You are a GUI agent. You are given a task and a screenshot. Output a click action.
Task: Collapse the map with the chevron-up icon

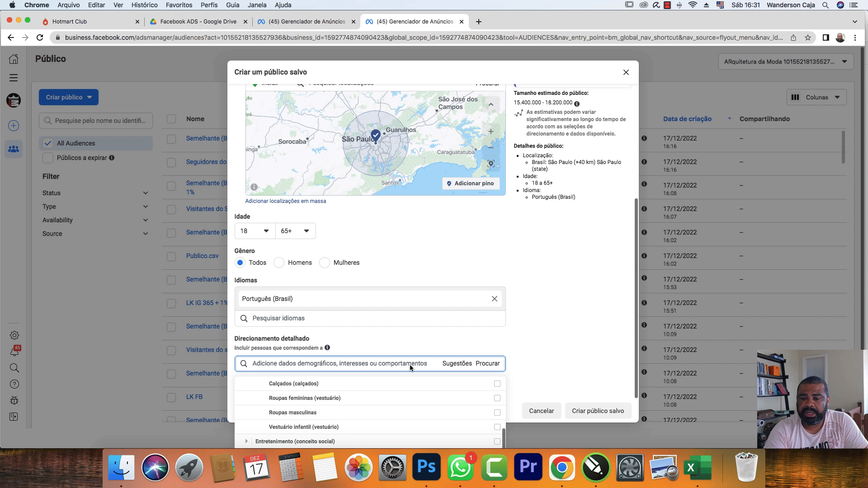coord(491,105)
